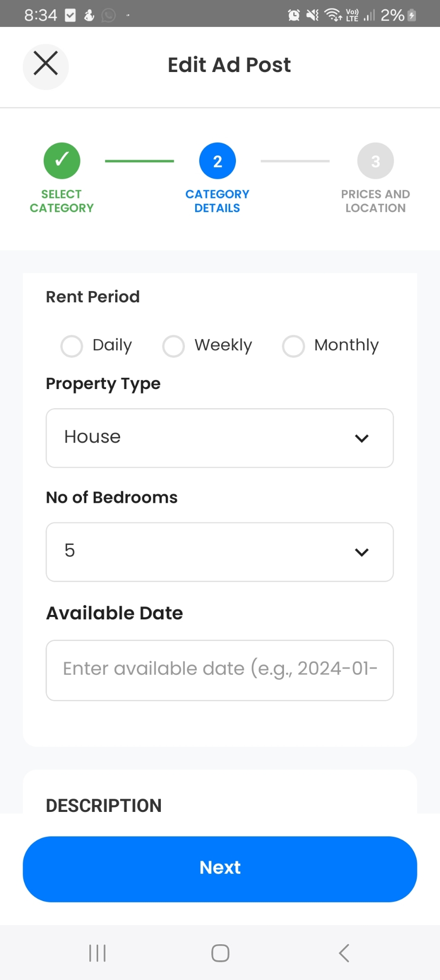This screenshot has width=440, height=980.
Task: Focus the Available Date input field
Action: (x=219, y=670)
